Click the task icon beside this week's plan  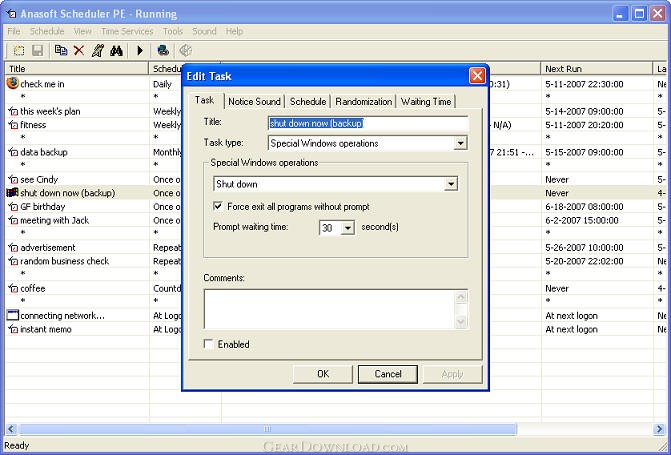13,111
